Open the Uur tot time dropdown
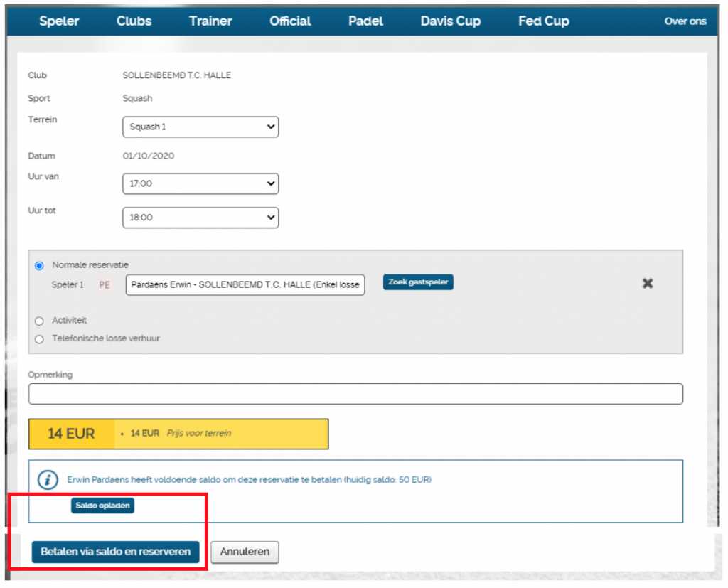Image resolution: width=728 pixels, height=588 pixels. [x=200, y=218]
